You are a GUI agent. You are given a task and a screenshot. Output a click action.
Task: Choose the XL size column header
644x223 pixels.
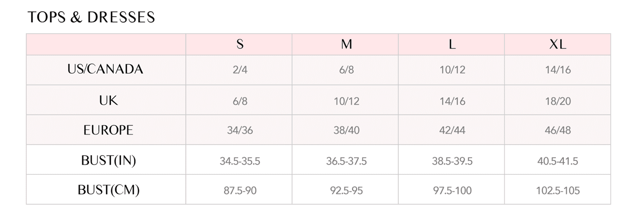pos(558,44)
